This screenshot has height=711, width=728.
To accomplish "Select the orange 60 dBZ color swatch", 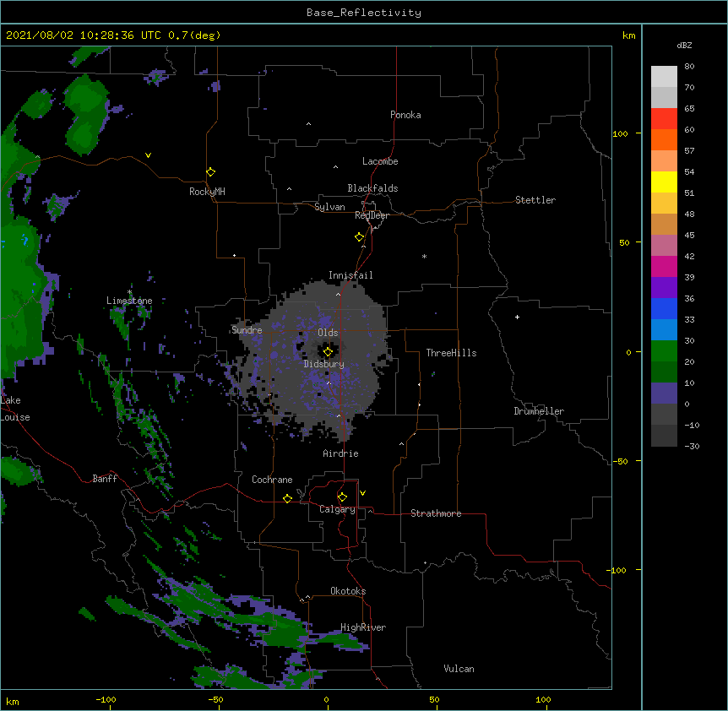I will coord(664,139).
